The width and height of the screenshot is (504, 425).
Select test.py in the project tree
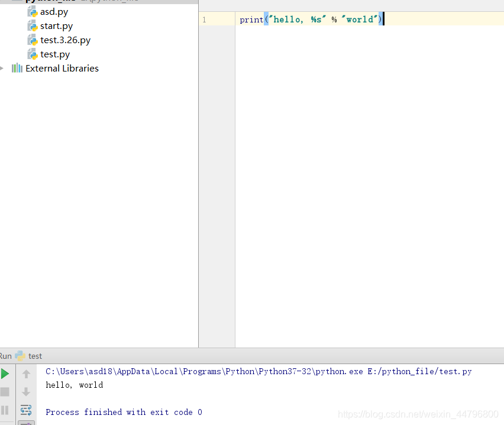[x=55, y=54]
